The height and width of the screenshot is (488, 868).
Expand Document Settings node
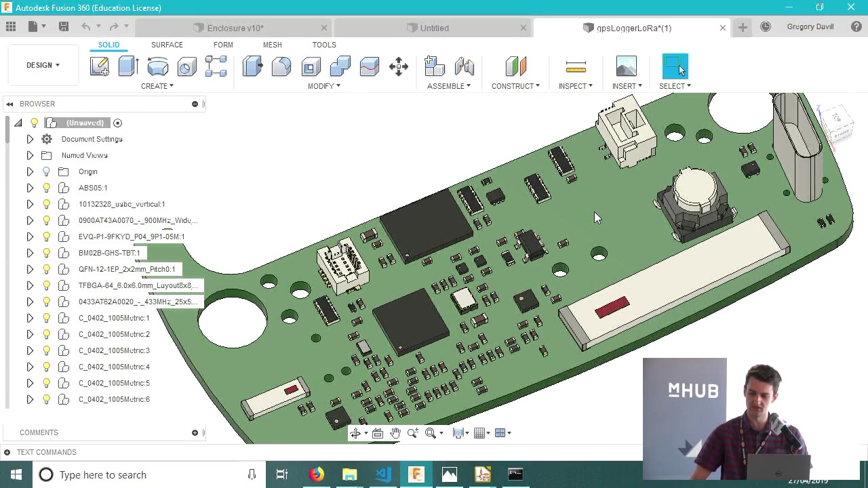tap(30, 139)
